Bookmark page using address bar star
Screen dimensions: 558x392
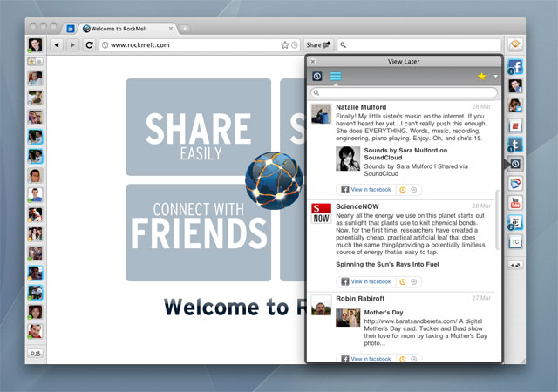click(x=285, y=45)
